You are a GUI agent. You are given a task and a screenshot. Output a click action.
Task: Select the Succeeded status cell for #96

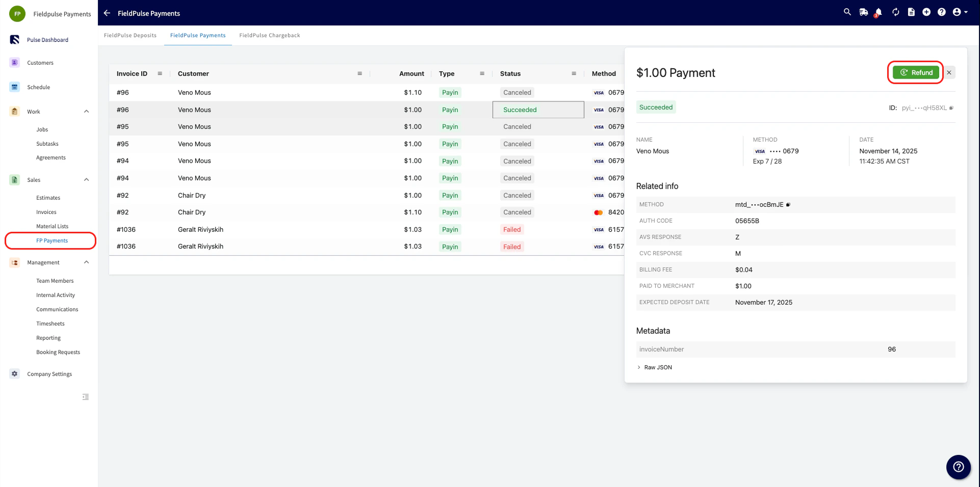pyautogui.click(x=538, y=110)
